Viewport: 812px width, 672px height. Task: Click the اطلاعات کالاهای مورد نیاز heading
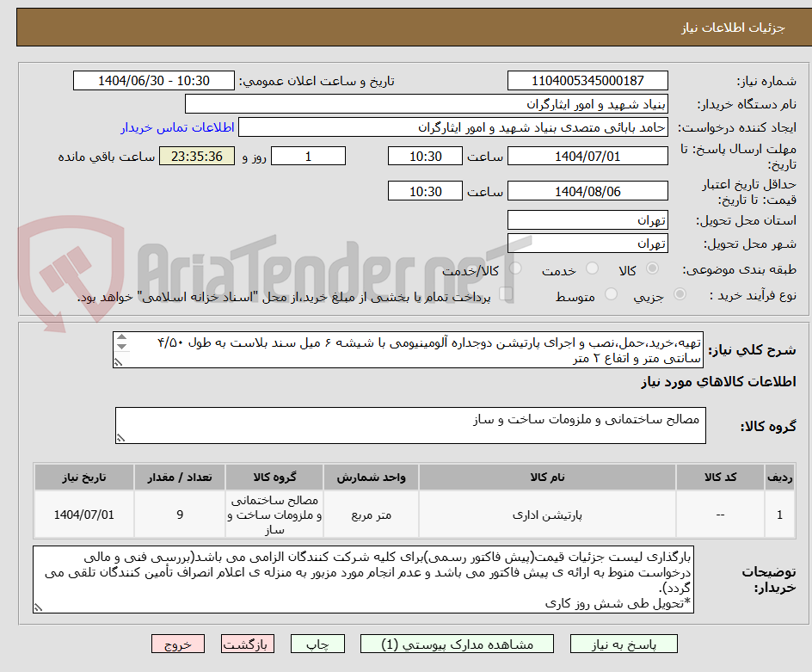718,382
